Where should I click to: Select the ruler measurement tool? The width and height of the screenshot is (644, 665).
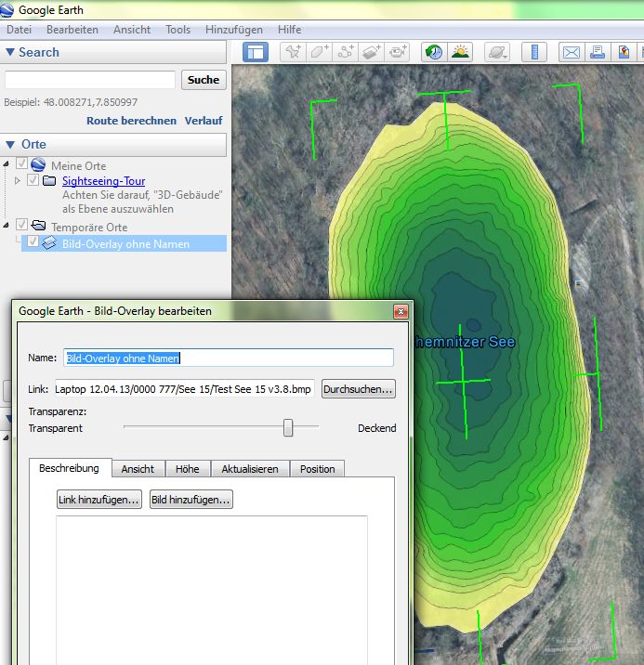click(534, 52)
